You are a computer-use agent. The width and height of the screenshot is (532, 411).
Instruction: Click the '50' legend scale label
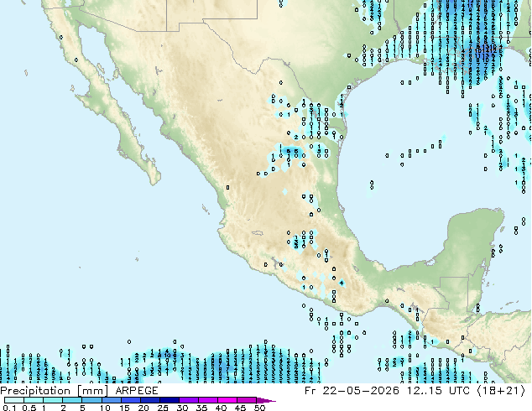tap(259, 408)
